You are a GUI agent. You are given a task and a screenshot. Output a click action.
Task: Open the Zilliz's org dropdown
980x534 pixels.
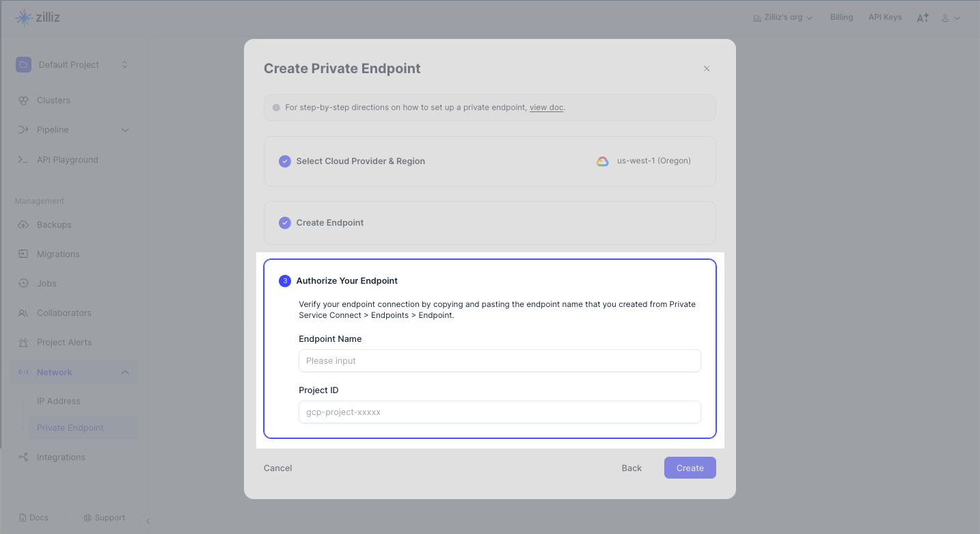click(x=782, y=18)
